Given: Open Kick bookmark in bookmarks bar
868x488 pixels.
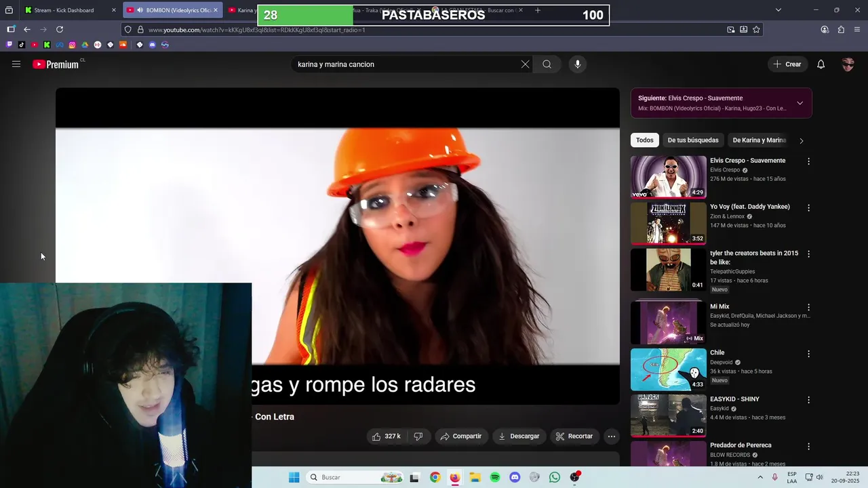Looking at the screenshot, I should tap(47, 45).
